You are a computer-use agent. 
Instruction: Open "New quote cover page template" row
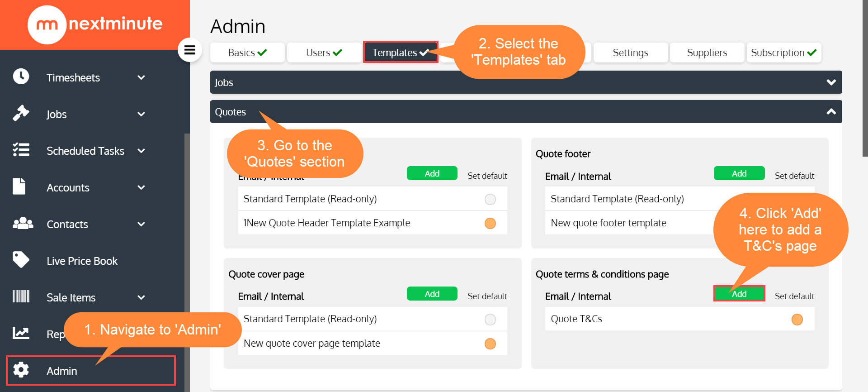point(373,343)
